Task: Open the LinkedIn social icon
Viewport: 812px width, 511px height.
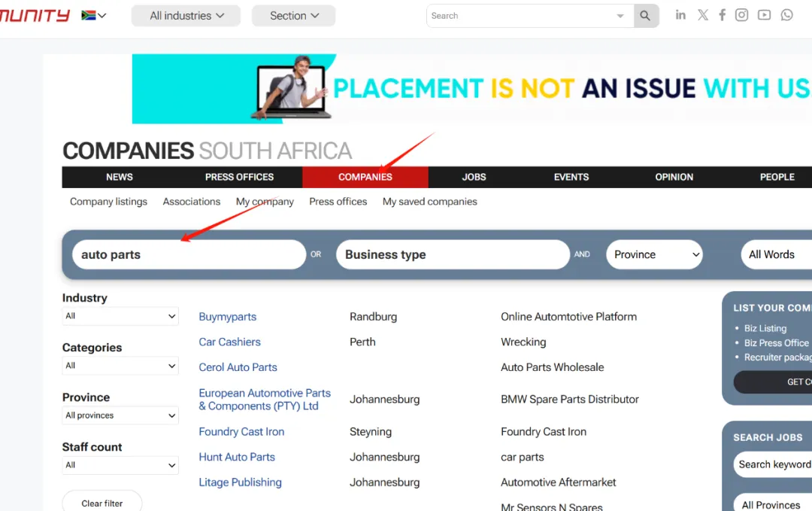Action: point(680,15)
